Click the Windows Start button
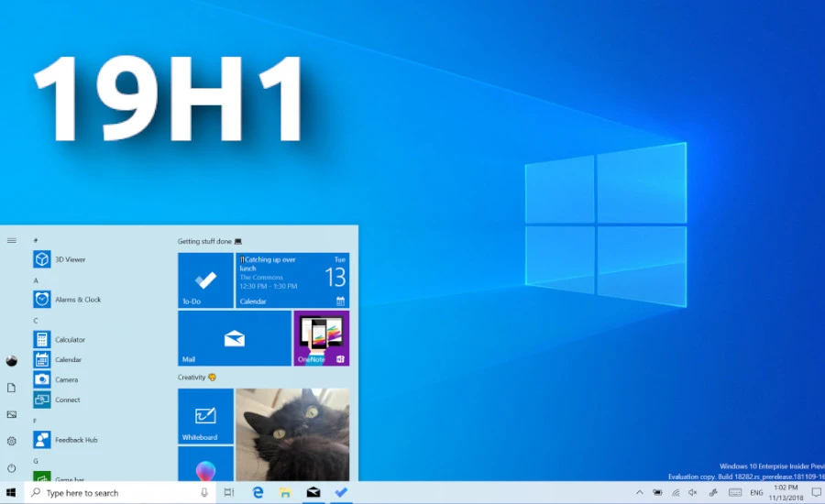The image size is (825, 504). (x=12, y=493)
